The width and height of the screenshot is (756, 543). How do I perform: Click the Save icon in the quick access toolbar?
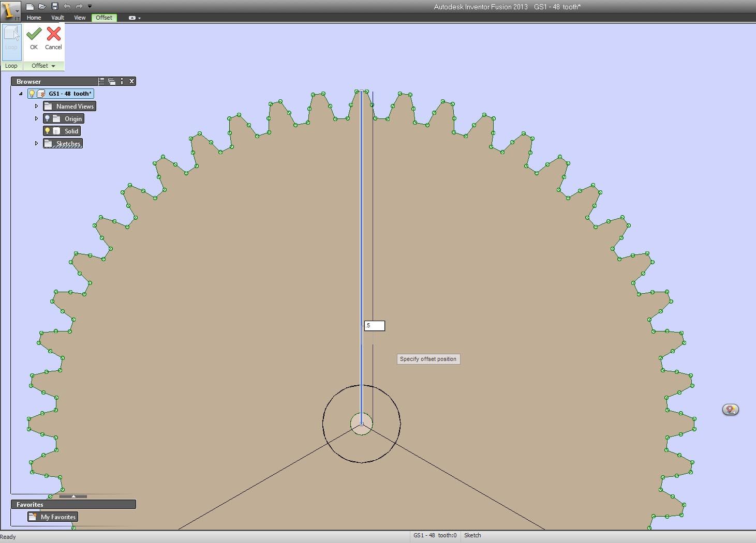[x=54, y=6]
